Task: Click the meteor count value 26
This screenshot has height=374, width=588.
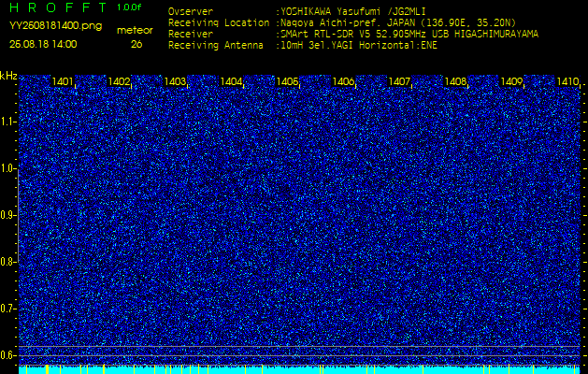Action: 136,44
